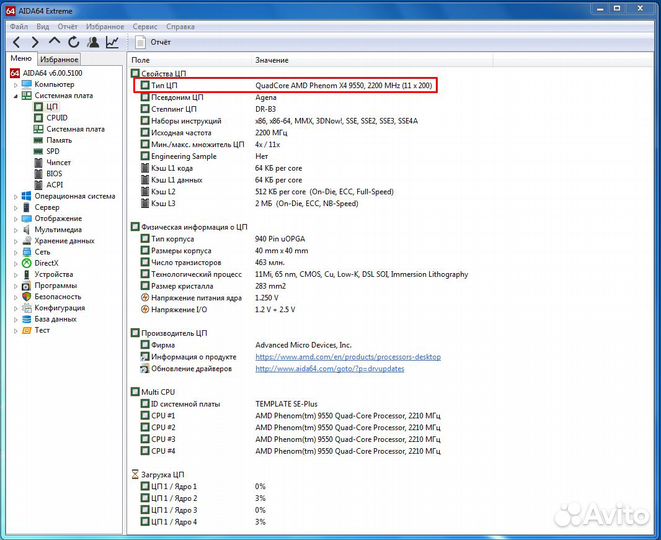This screenshot has height=540, width=661.
Task: Expand the Компьютер tree node
Action: [16, 85]
